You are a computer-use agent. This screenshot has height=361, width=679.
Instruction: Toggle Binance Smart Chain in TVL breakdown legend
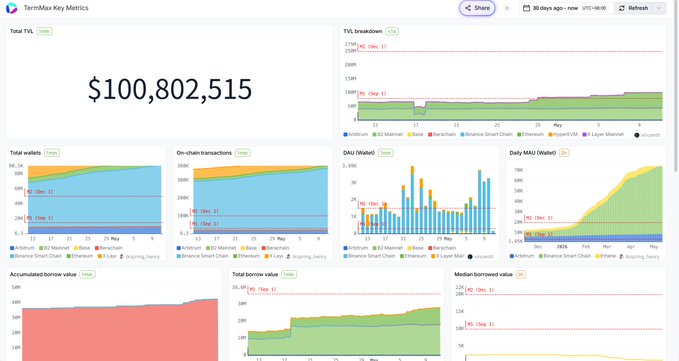486,135
